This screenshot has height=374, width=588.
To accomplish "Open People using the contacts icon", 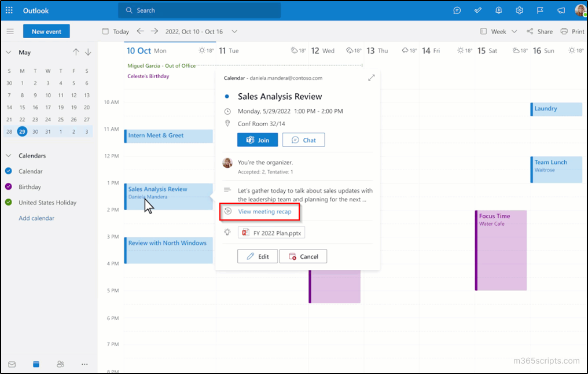I will 60,364.
